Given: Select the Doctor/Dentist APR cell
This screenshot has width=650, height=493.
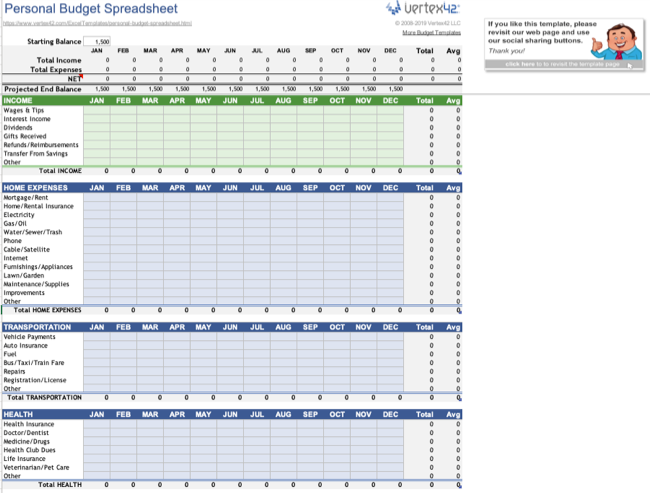Looking at the screenshot, I should point(177,433).
